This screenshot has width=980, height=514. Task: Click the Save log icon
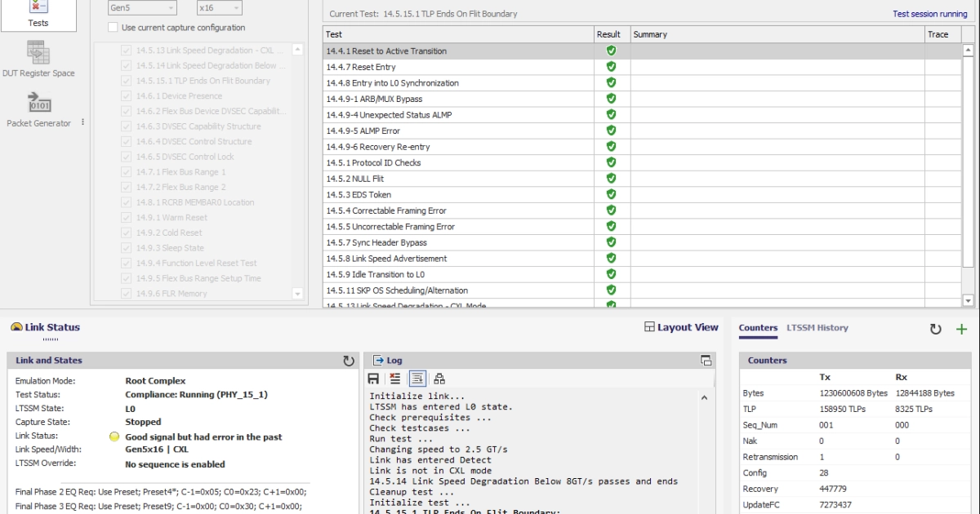[x=373, y=379]
